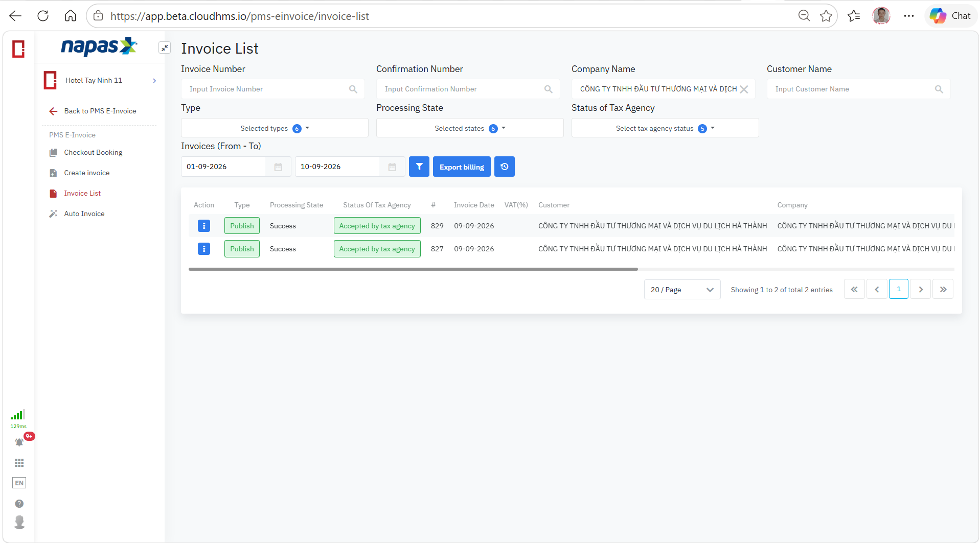Screen dimensions: 980x543
Task: Open the 20 / Page size dropdown
Action: 682,290
